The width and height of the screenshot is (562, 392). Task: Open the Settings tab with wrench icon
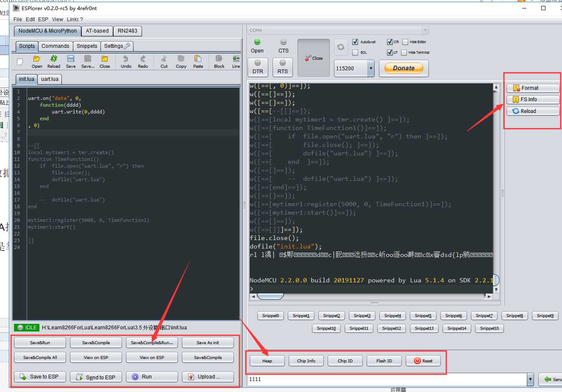click(x=117, y=46)
